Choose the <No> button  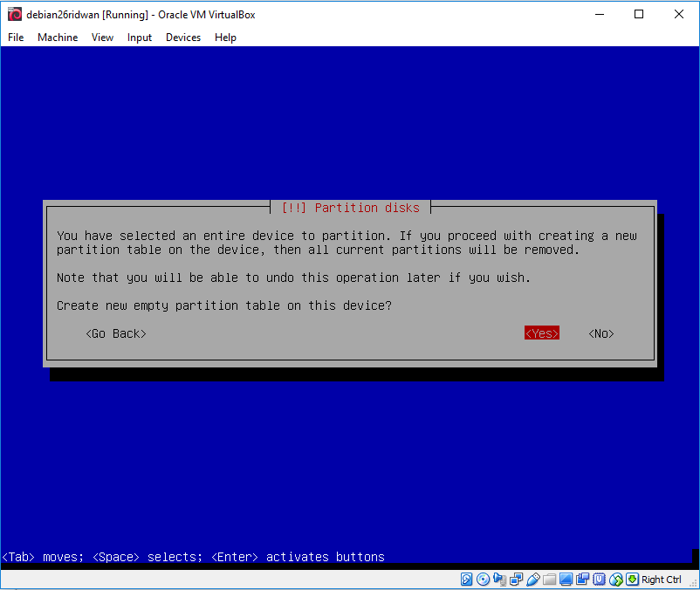pyautogui.click(x=600, y=333)
